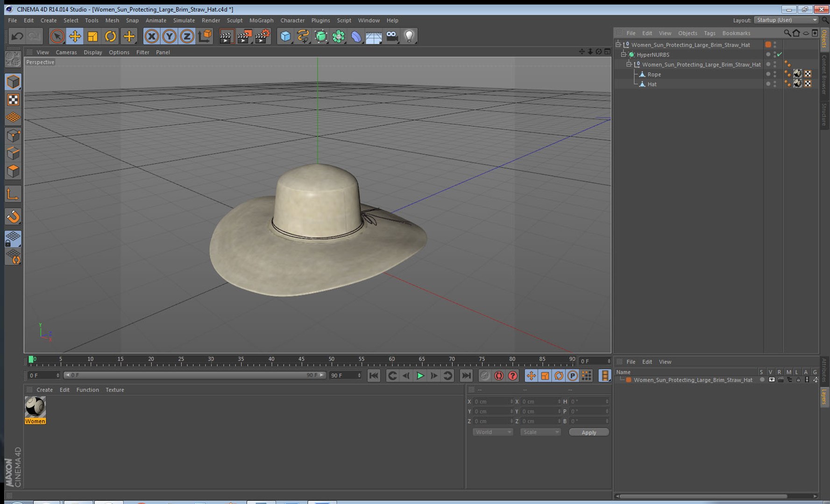Toggle Y-axis lock button
The image size is (830, 504).
[x=169, y=36]
